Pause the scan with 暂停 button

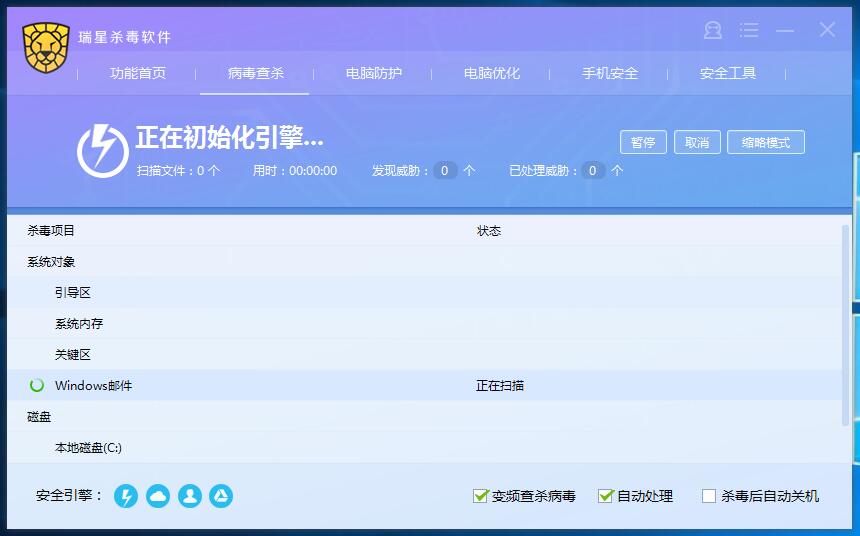tap(643, 142)
